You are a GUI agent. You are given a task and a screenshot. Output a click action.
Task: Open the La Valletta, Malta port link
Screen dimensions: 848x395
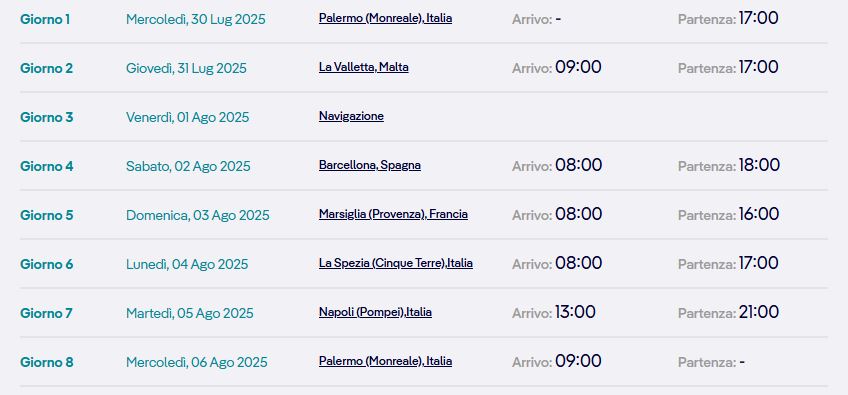point(363,68)
